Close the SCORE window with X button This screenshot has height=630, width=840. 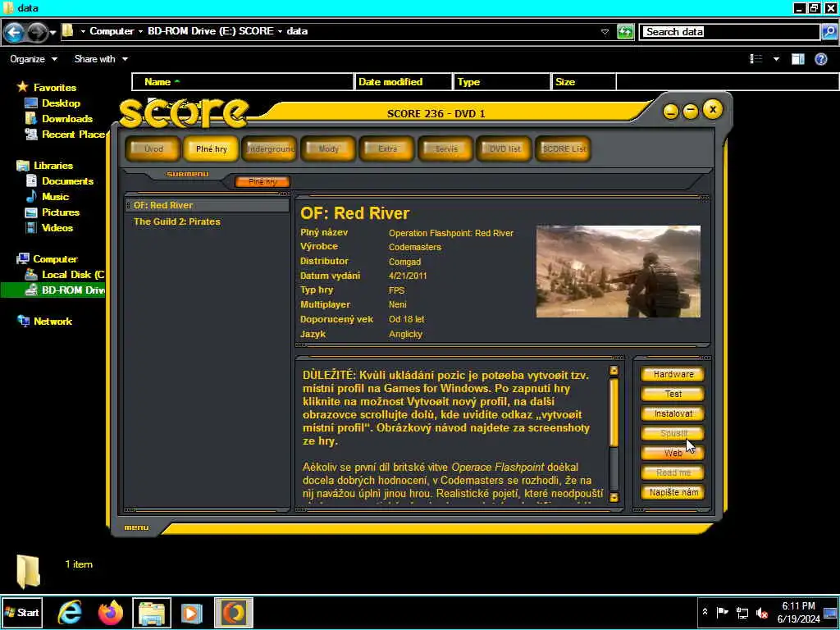coord(713,110)
